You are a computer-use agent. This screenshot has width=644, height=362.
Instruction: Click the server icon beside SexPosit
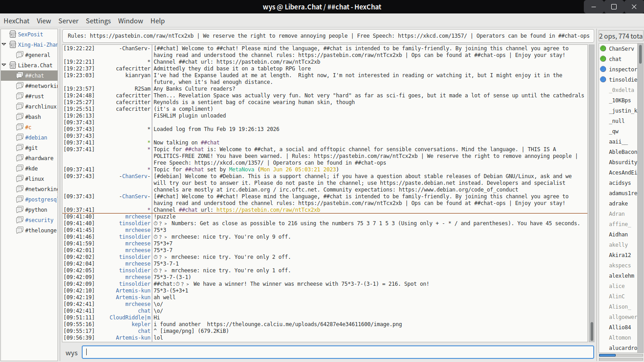click(x=12, y=34)
